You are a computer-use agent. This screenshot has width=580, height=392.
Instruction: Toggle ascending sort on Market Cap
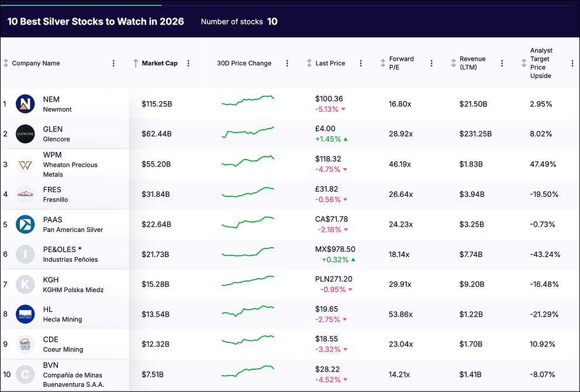[136, 63]
